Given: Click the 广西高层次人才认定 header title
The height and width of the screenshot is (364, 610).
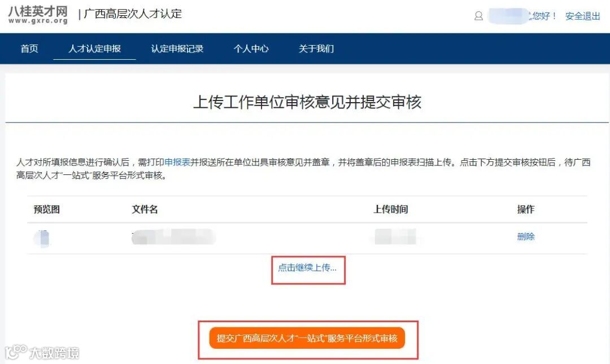Looking at the screenshot, I should [x=133, y=14].
